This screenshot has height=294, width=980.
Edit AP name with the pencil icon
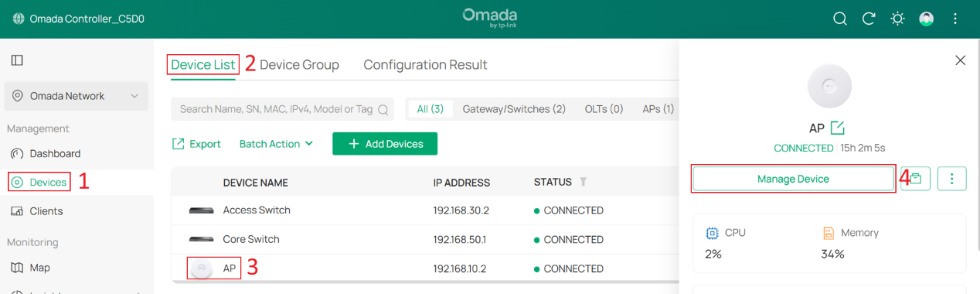click(837, 128)
